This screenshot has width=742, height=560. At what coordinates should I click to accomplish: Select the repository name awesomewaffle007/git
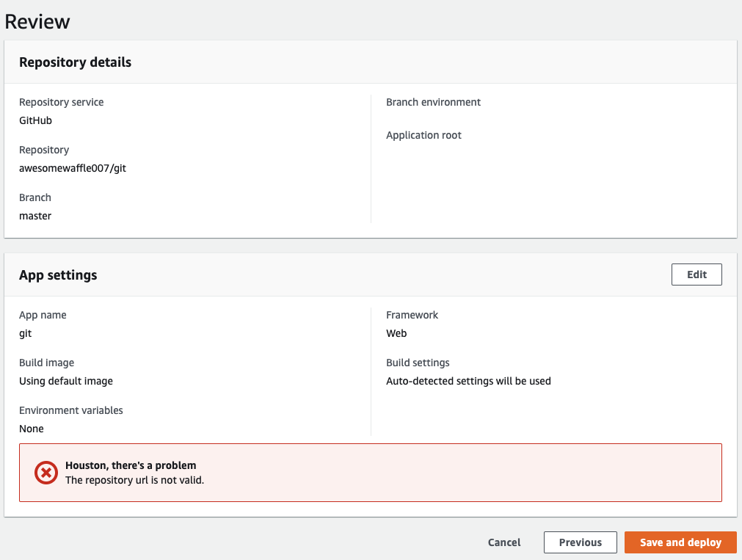(72, 168)
